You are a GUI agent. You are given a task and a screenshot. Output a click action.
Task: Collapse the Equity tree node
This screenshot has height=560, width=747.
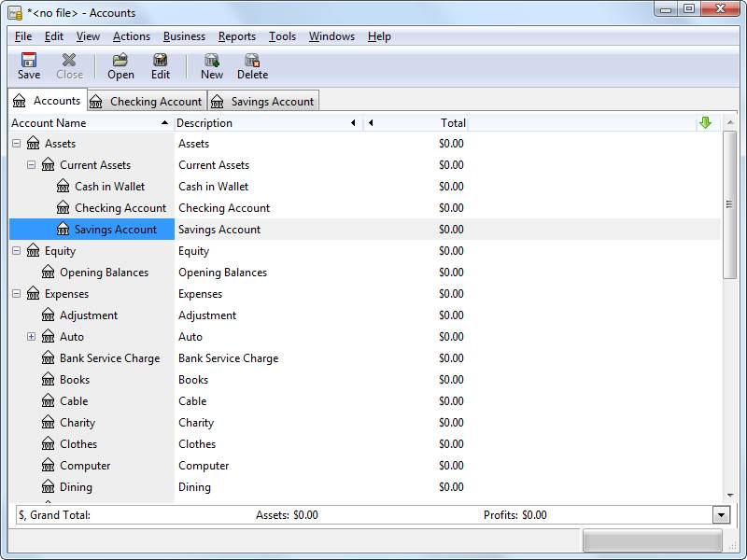pyautogui.click(x=16, y=250)
